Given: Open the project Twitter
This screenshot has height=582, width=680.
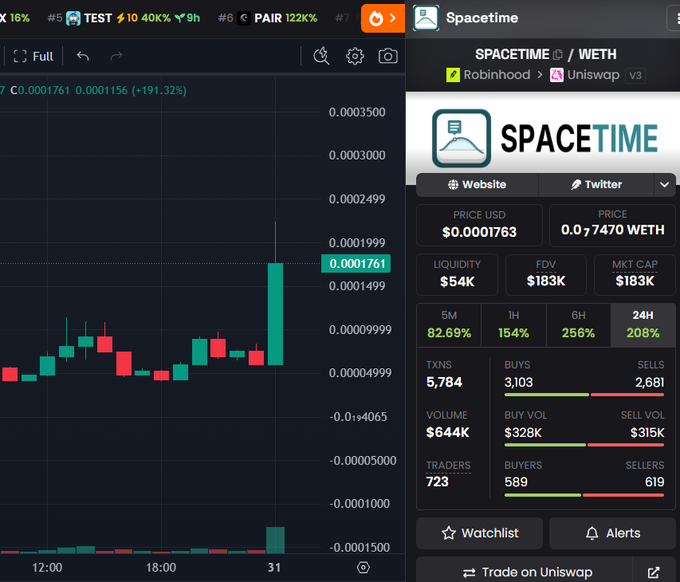Looking at the screenshot, I should click(x=596, y=185).
